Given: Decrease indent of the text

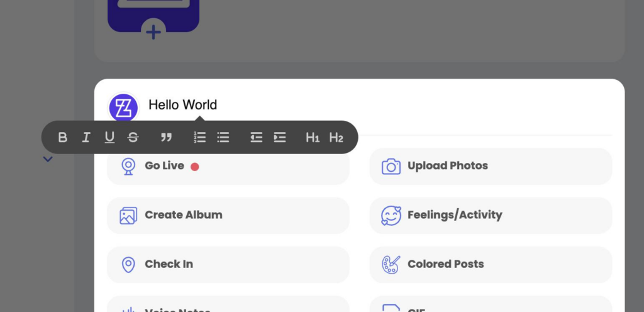Looking at the screenshot, I should click(256, 137).
